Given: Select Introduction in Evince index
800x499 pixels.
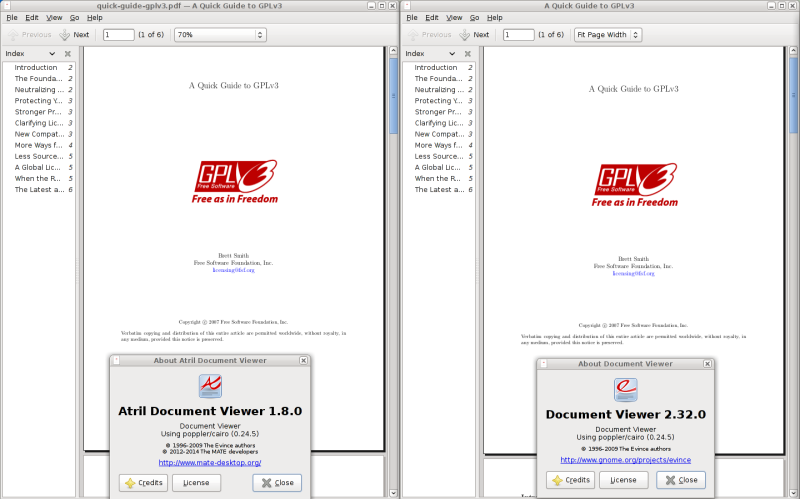Looking at the screenshot, I should 439,67.
